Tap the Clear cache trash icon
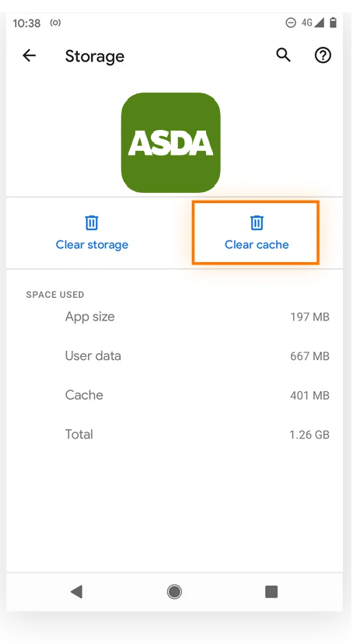Image resolution: width=360 pixels, height=644 pixels. point(257,222)
